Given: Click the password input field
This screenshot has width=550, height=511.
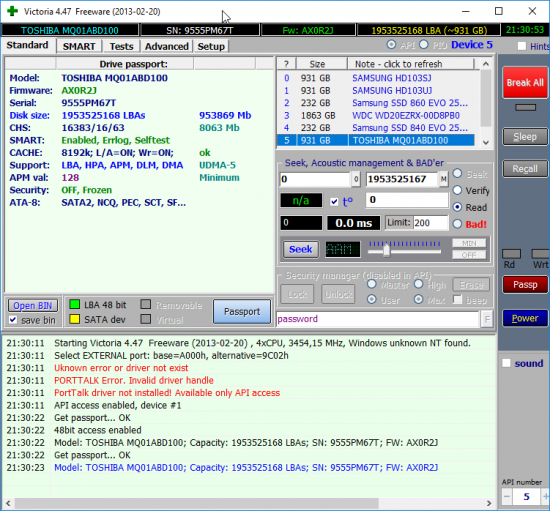Looking at the screenshot, I should (x=378, y=319).
